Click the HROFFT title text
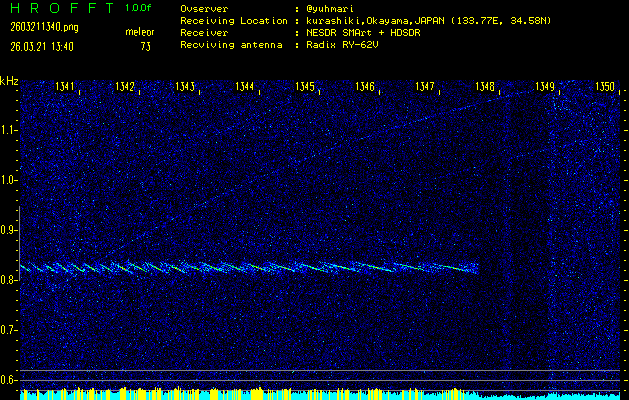629x400 pixels. click(57, 7)
